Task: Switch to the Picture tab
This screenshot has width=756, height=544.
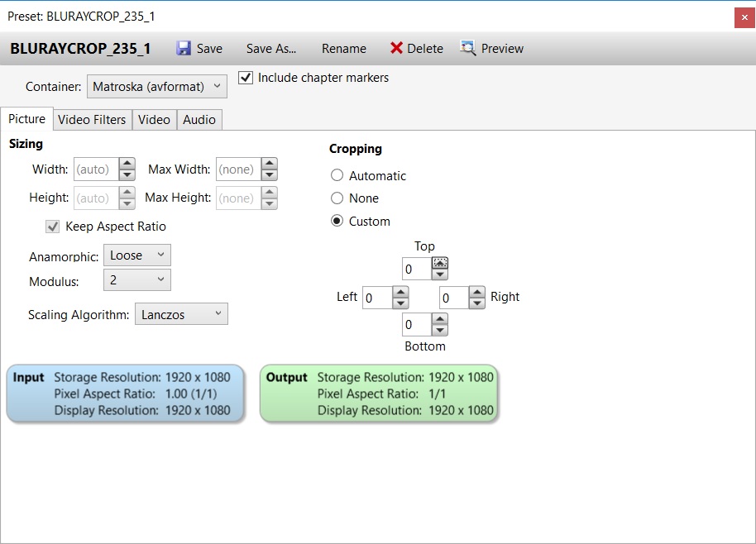Action: [27, 119]
